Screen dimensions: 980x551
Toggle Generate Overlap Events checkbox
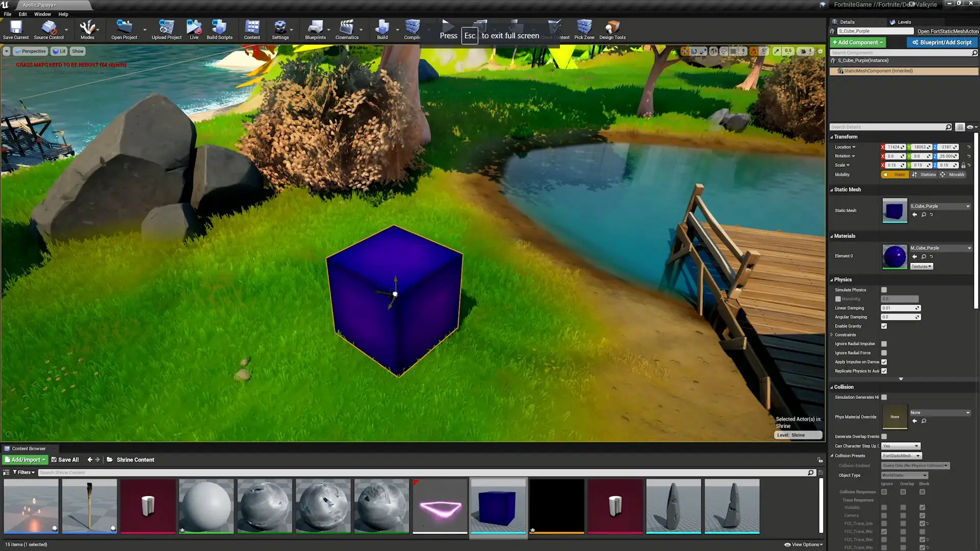tap(884, 436)
